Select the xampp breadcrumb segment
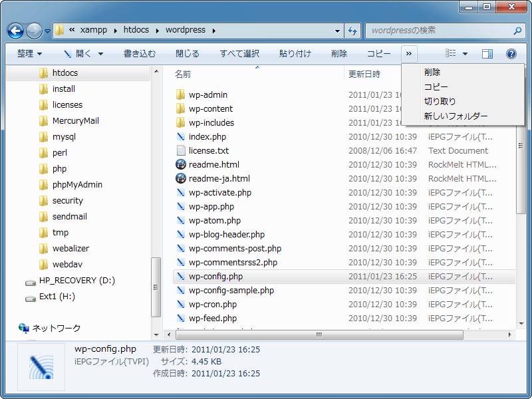The width and height of the screenshot is (532, 399). point(94,30)
